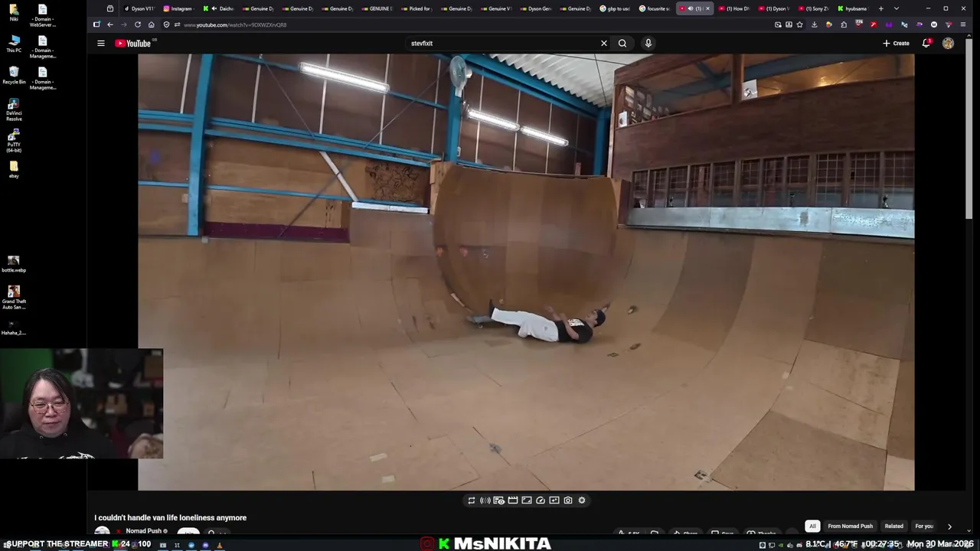Switch to the Sony ZV tab
Viewport: 980px width, 551px height.
click(x=813, y=8)
